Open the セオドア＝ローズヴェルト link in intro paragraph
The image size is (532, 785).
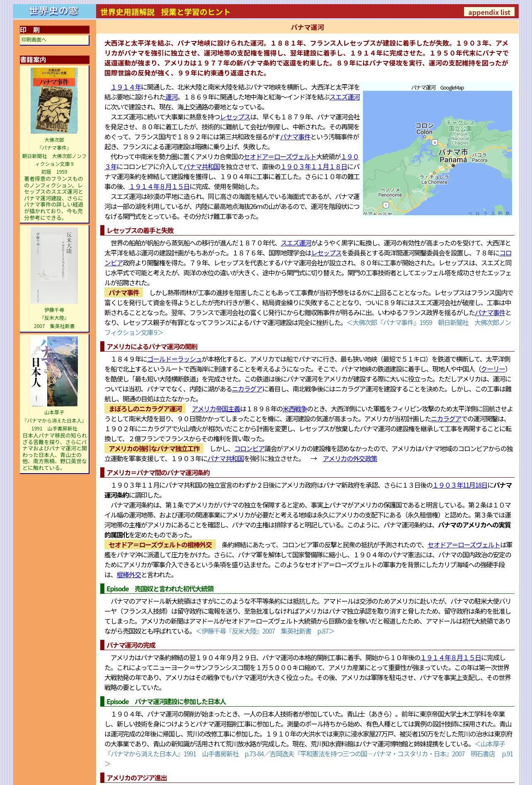[280, 157]
